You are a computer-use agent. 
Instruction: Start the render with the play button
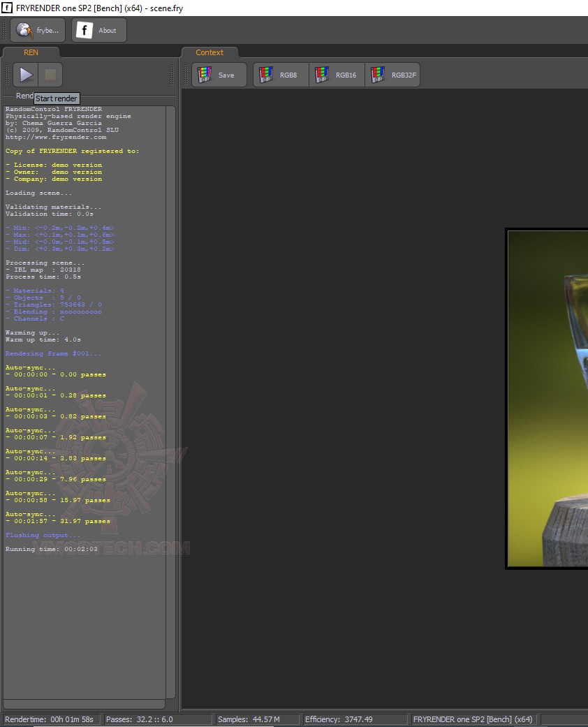tap(26, 75)
